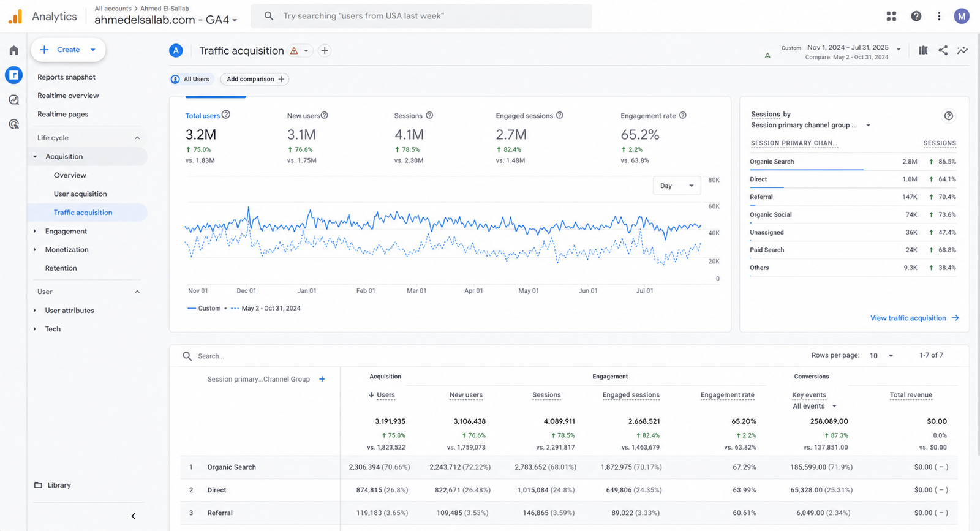Expand the Monetization tree item
980x531 pixels.
[35, 249]
